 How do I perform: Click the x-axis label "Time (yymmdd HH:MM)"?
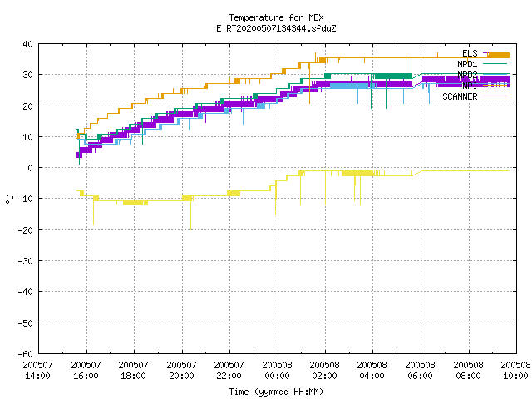click(x=276, y=392)
